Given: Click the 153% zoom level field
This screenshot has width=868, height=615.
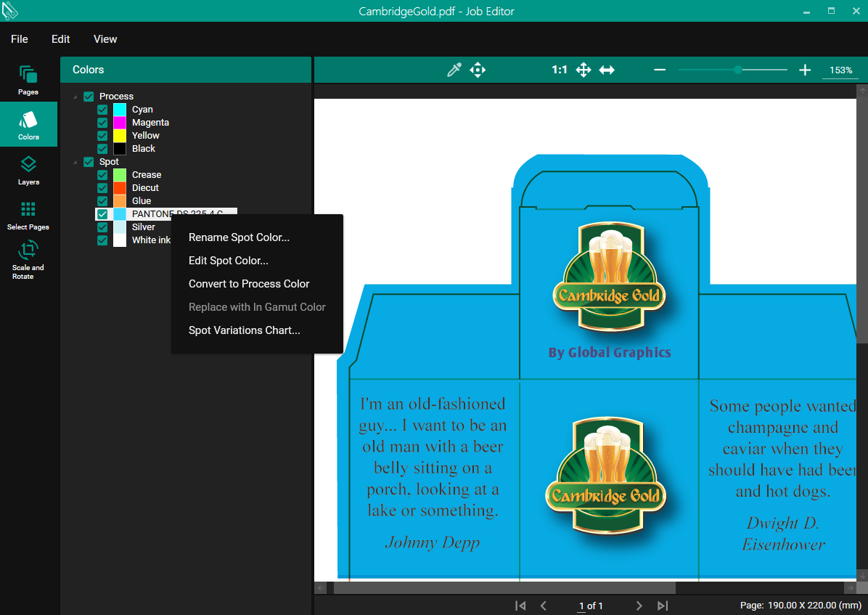Looking at the screenshot, I should [x=840, y=70].
